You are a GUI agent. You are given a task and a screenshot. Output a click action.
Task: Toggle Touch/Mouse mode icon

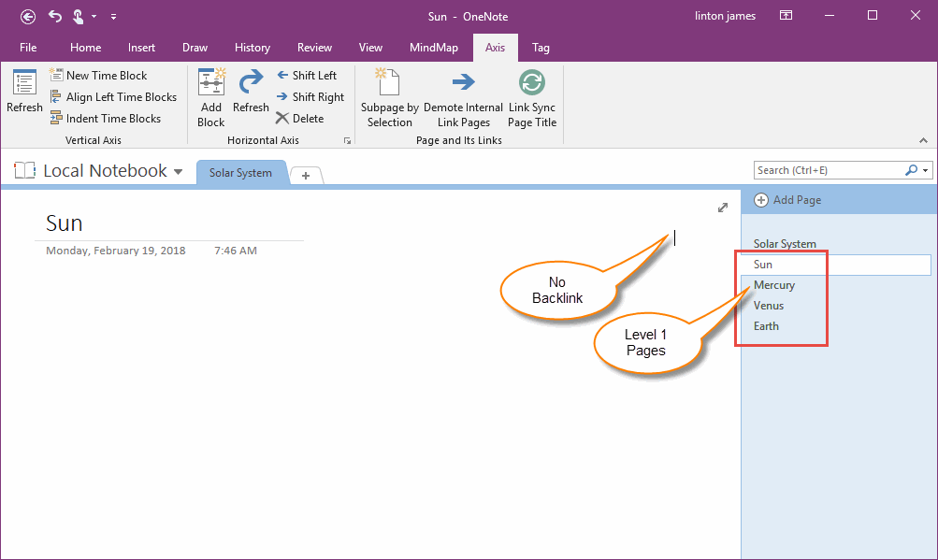pos(79,16)
